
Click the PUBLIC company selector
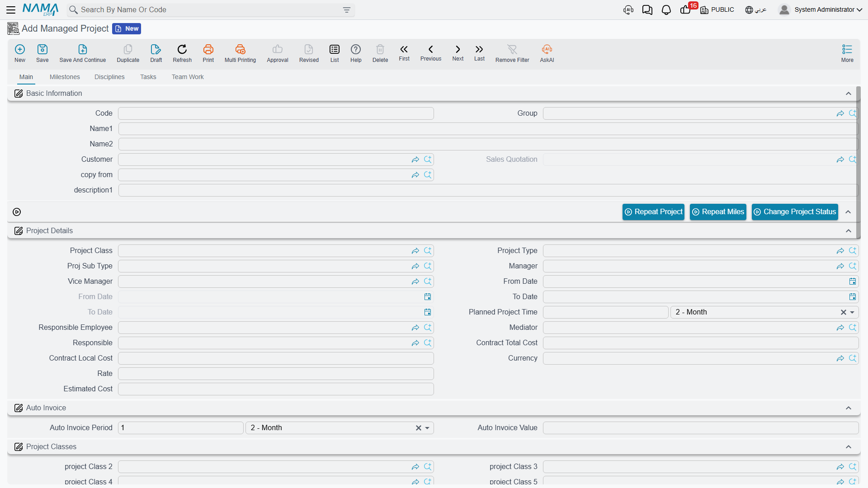pyautogui.click(x=717, y=9)
